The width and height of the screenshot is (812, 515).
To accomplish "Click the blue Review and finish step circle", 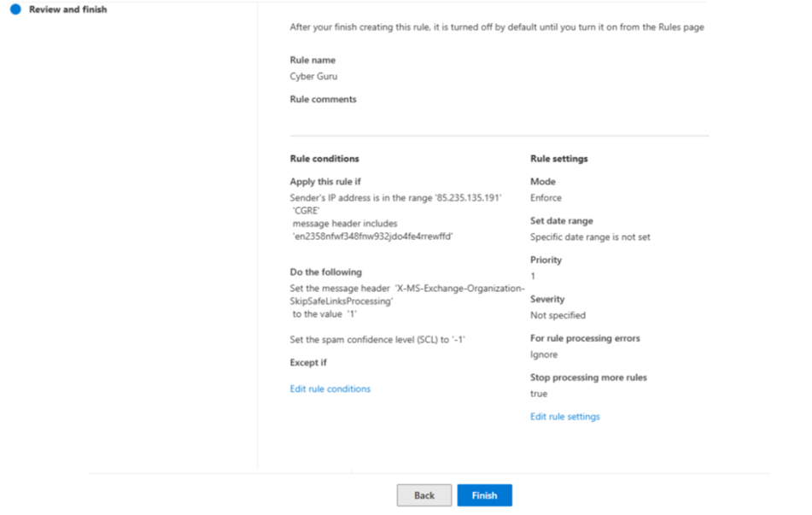I will pyautogui.click(x=15, y=9).
